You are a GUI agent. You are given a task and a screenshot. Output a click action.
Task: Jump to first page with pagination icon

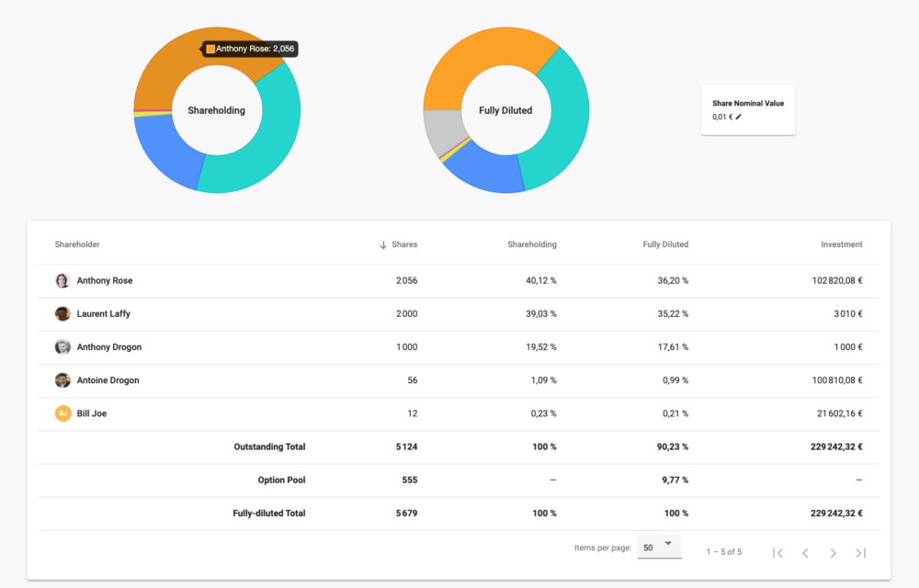777,552
